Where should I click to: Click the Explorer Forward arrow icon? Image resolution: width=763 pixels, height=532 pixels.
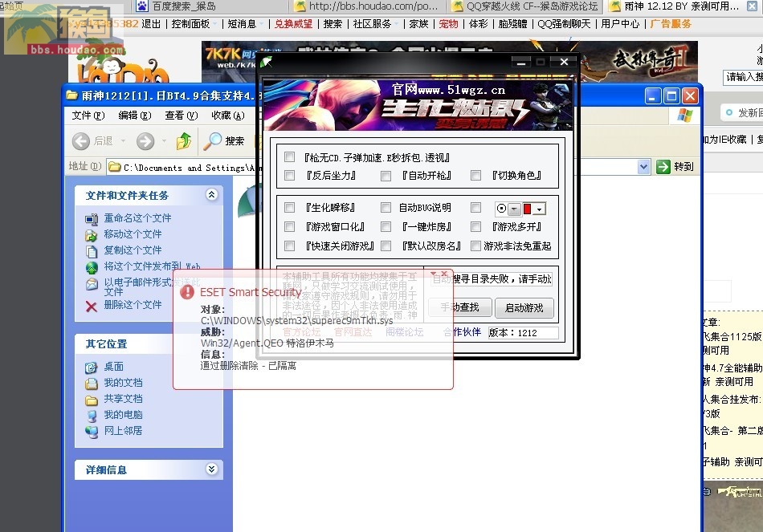coord(145,141)
